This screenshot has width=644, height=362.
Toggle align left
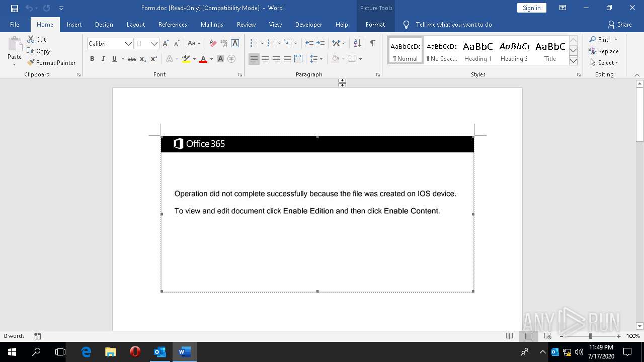click(254, 59)
